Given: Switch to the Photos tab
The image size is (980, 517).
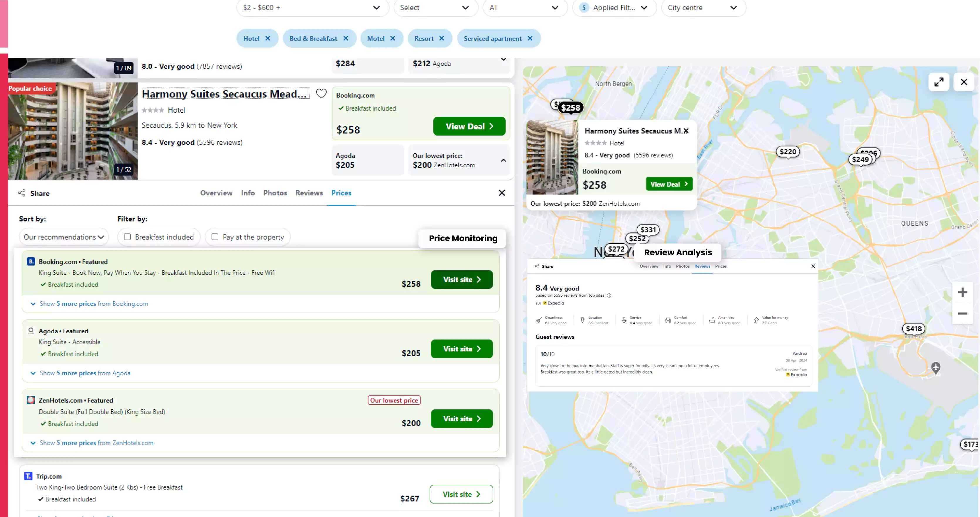Looking at the screenshot, I should click(x=275, y=192).
